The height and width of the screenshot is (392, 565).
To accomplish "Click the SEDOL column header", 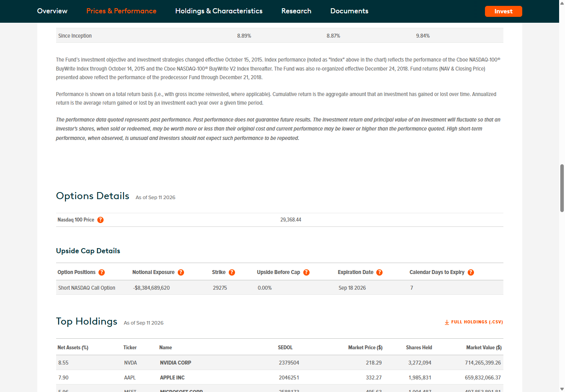I will coord(285,348).
